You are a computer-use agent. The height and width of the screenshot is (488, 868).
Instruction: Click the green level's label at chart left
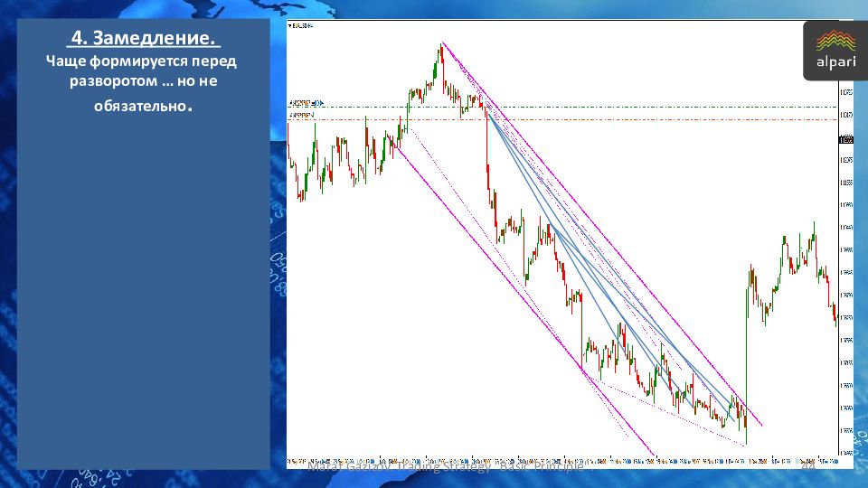tap(302, 103)
